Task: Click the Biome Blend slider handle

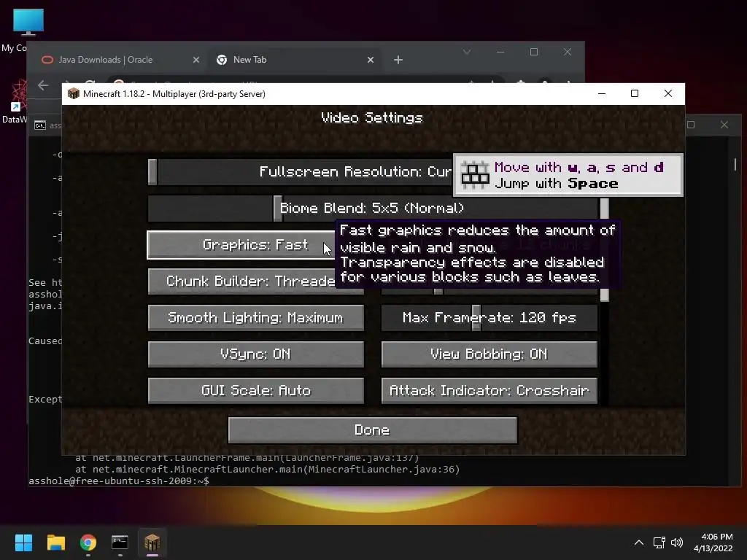Action: (278, 209)
